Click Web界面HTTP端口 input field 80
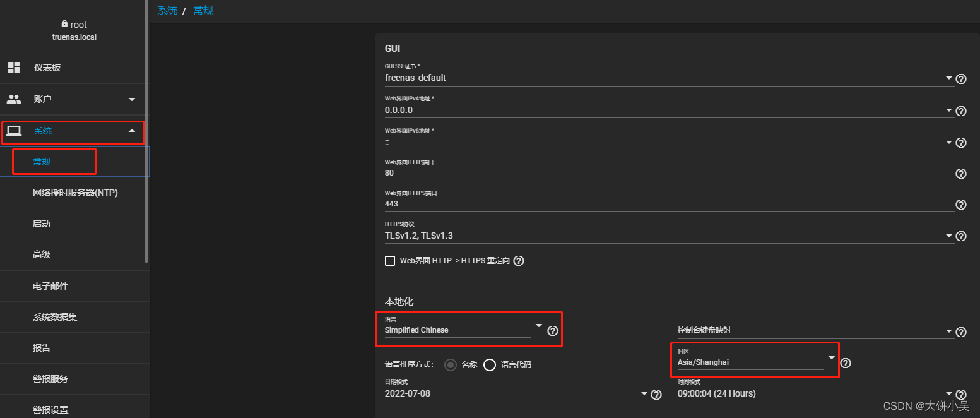 coord(669,172)
